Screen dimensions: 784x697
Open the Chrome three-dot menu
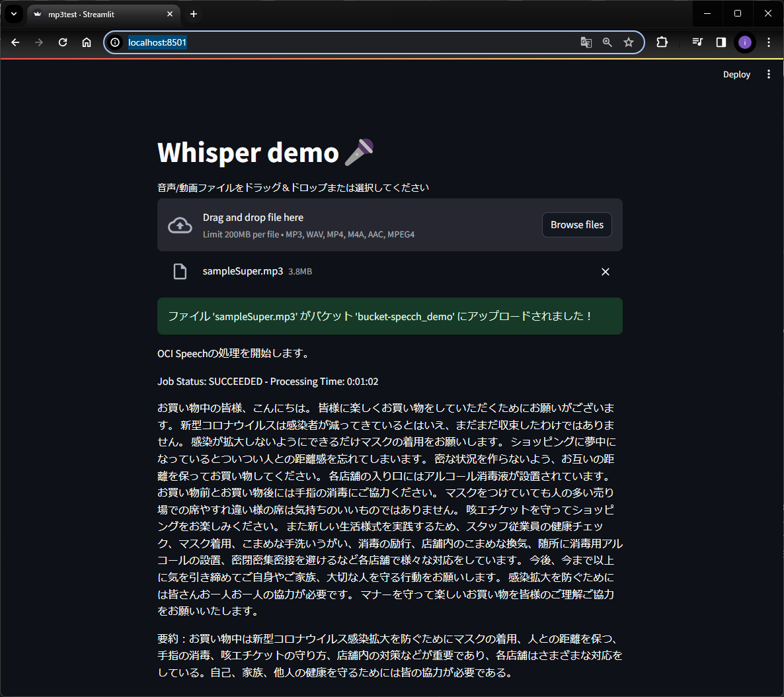[x=768, y=42]
